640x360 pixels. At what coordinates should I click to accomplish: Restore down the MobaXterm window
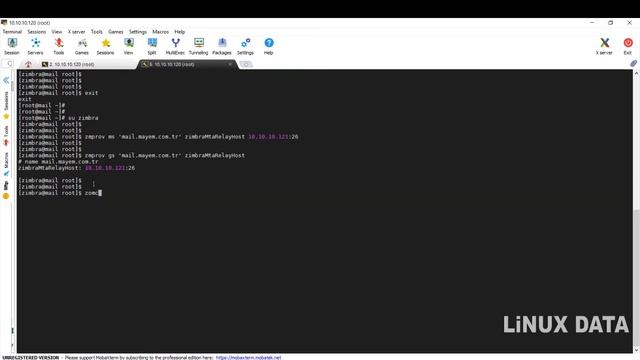point(611,23)
